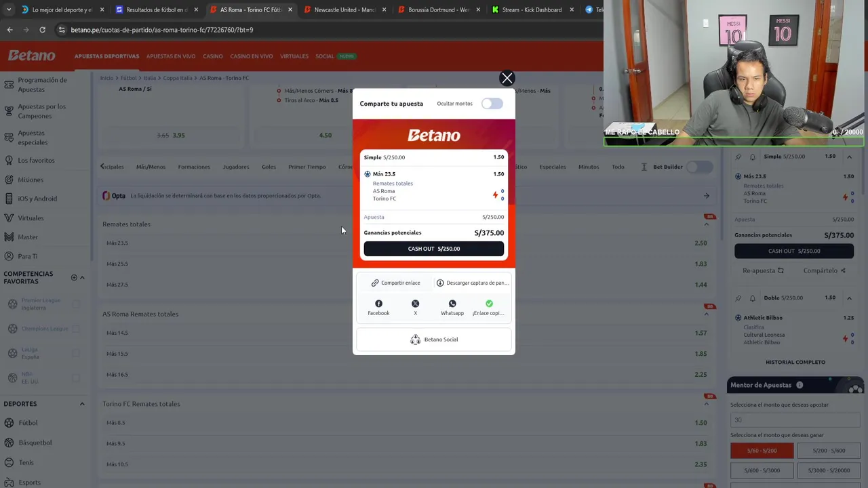Click Compártelo link in bet slip
Viewport: 868px width, 488px height.
coord(824,270)
